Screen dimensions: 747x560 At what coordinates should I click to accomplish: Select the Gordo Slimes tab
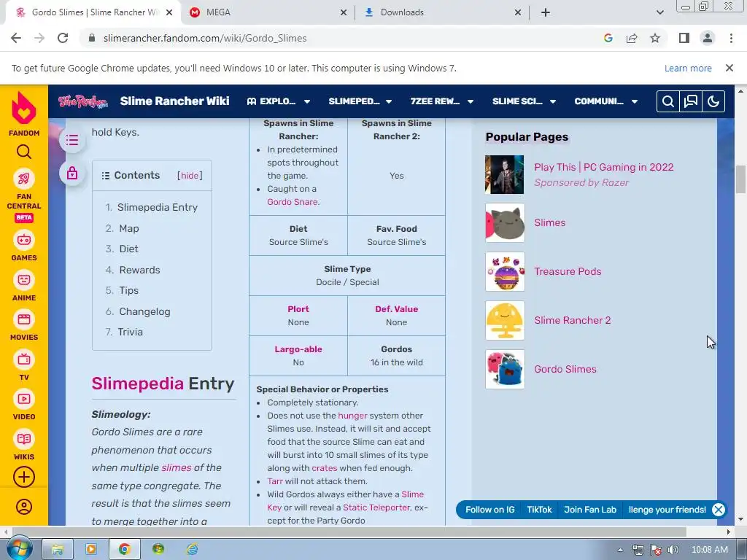[93, 12]
